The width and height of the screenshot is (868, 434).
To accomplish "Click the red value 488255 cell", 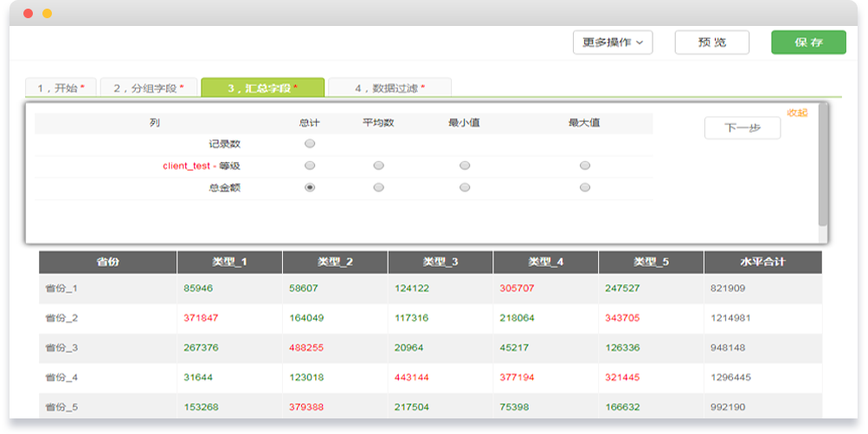I will (x=306, y=347).
